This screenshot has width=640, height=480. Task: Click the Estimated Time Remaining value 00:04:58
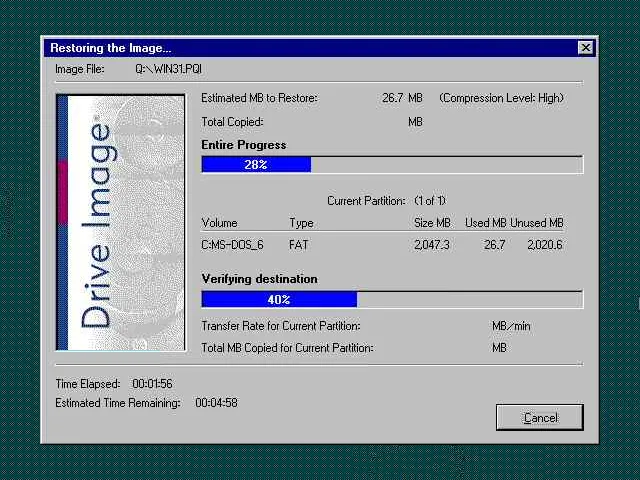pyautogui.click(x=216, y=403)
